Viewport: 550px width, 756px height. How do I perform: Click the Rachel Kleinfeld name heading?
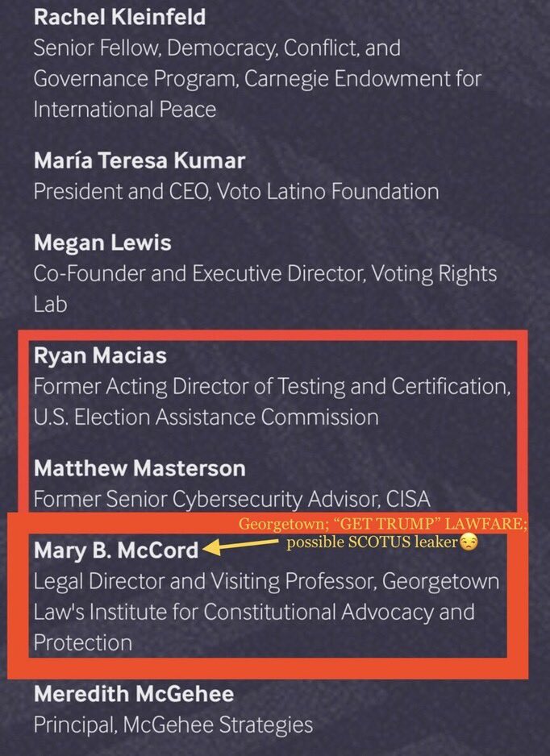point(119,16)
